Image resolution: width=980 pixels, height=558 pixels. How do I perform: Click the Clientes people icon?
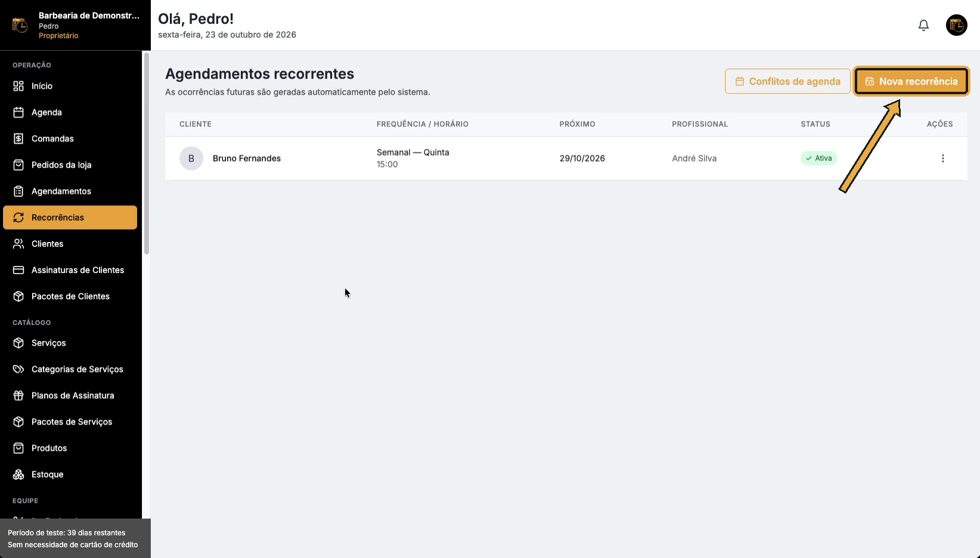click(18, 244)
